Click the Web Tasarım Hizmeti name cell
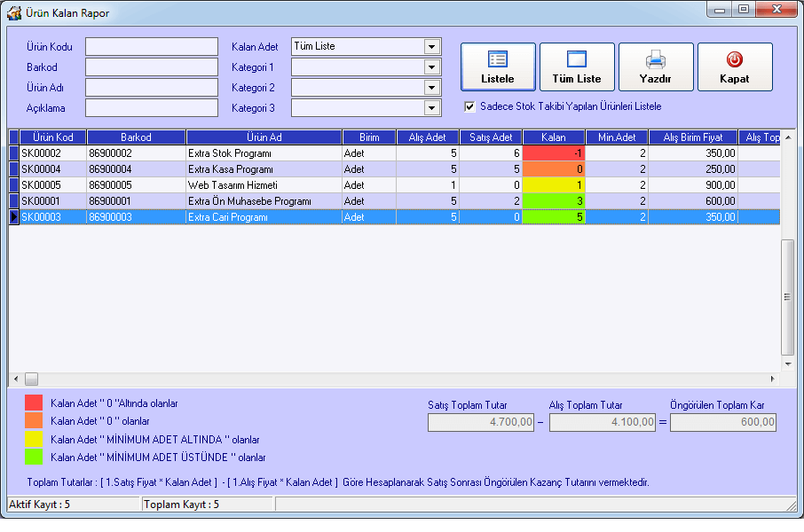 [x=264, y=185]
